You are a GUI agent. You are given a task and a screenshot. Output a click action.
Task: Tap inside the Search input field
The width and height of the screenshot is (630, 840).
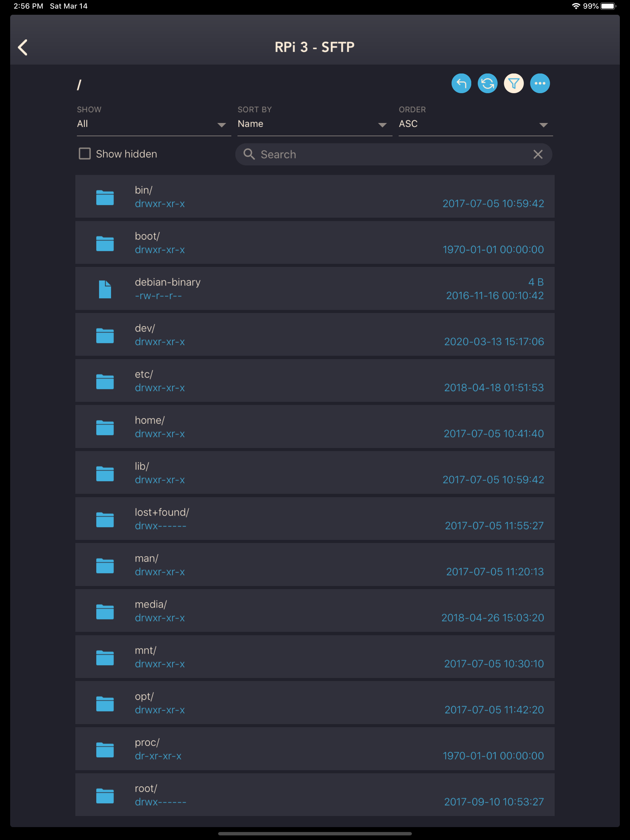tap(380, 155)
